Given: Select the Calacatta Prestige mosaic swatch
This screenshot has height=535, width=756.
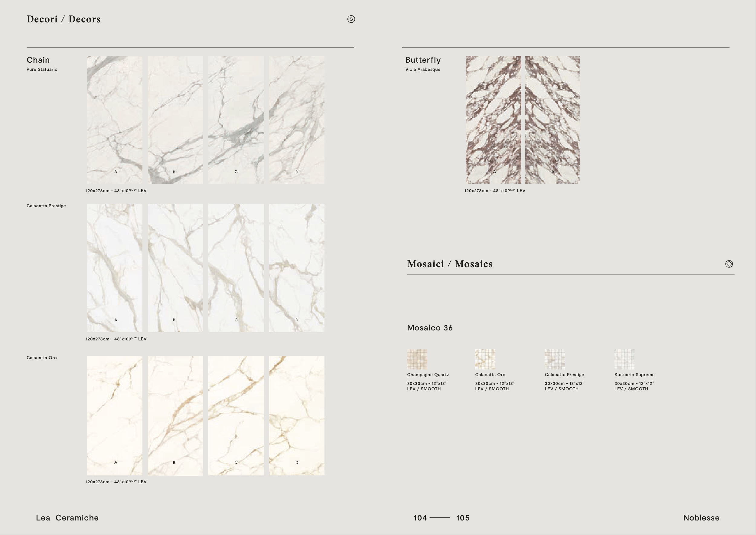Looking at the screenshot, I should (x=555, y=359).
